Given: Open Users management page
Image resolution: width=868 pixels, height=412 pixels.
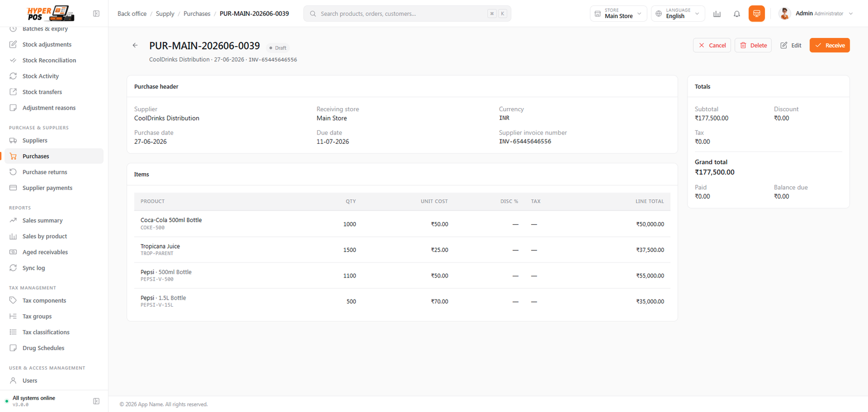Looking at the screenshot, I should pos(54,381).
